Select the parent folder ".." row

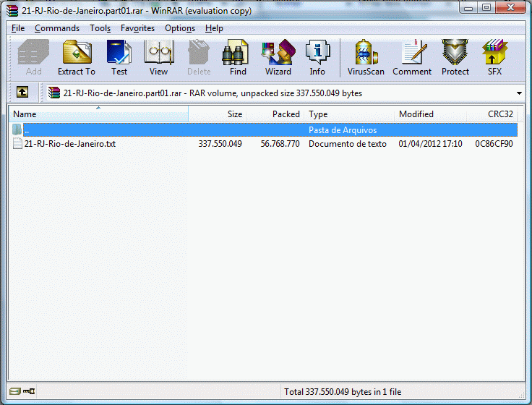coord(27,130)
